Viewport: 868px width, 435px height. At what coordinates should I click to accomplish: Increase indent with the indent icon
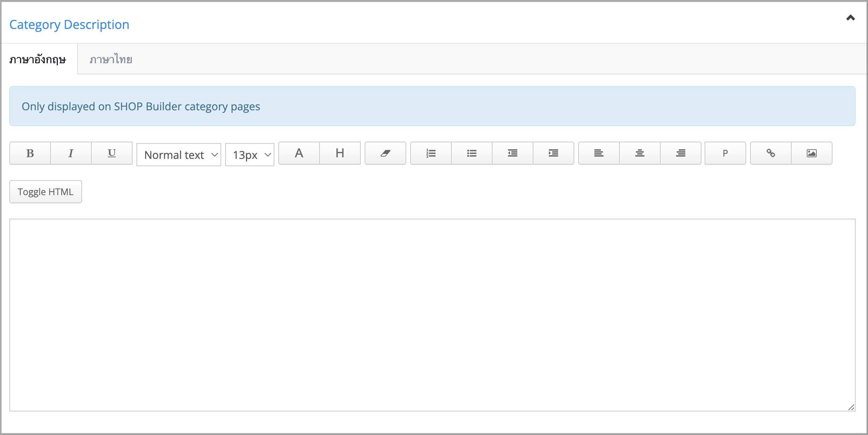point(553,153)
